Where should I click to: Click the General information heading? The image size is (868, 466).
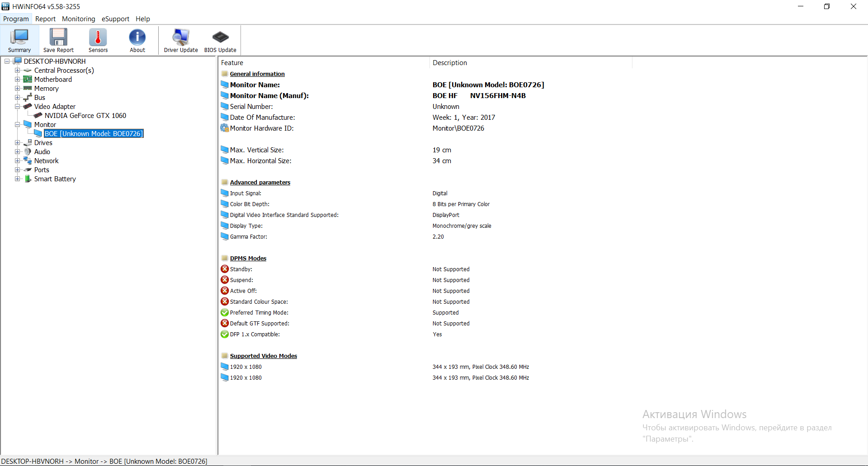point(257,74)
